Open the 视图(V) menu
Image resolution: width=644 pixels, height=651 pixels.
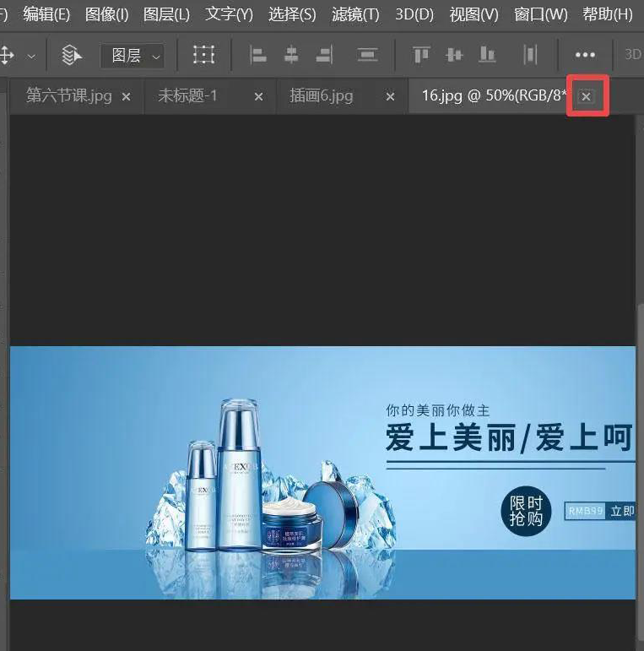click(474, 14)
